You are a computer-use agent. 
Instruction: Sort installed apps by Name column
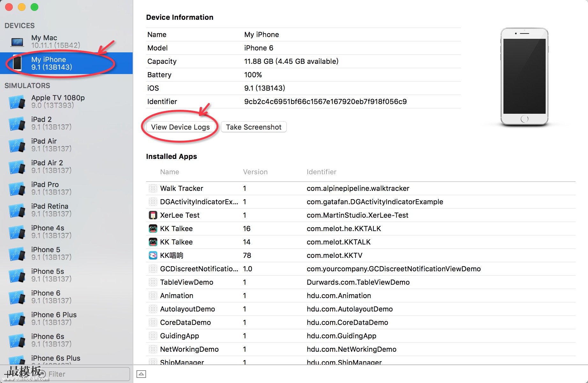point(170,172)
